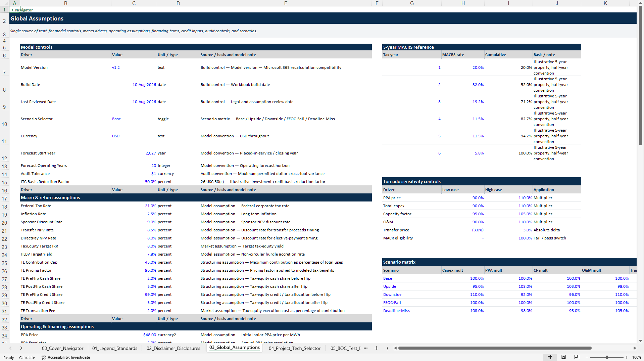Zoom out with the minus icon
The height and width of the screenshot is (361, 644).
tap(587, 357)
